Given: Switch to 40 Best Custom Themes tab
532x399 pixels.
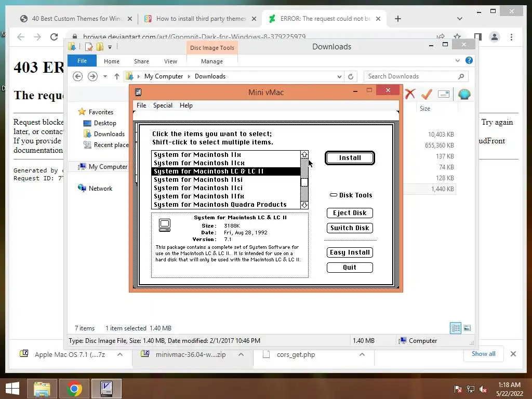Looking at the screenshot, I should (77, 19).
